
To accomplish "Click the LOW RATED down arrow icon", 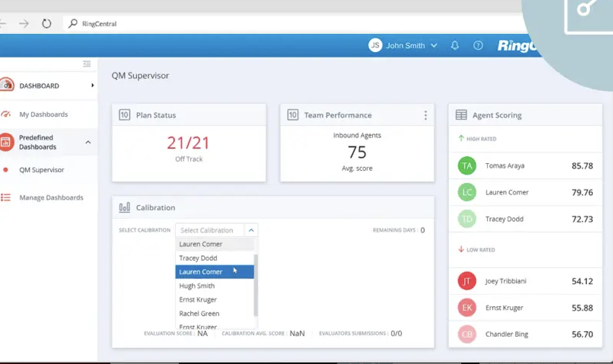I will click(x=461, y=249).
